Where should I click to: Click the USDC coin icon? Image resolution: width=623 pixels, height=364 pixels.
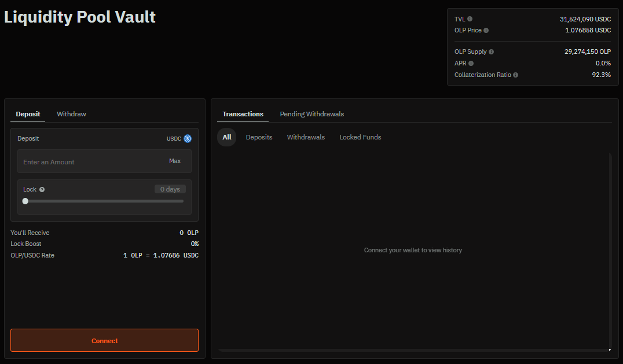(x=188, y=138)
